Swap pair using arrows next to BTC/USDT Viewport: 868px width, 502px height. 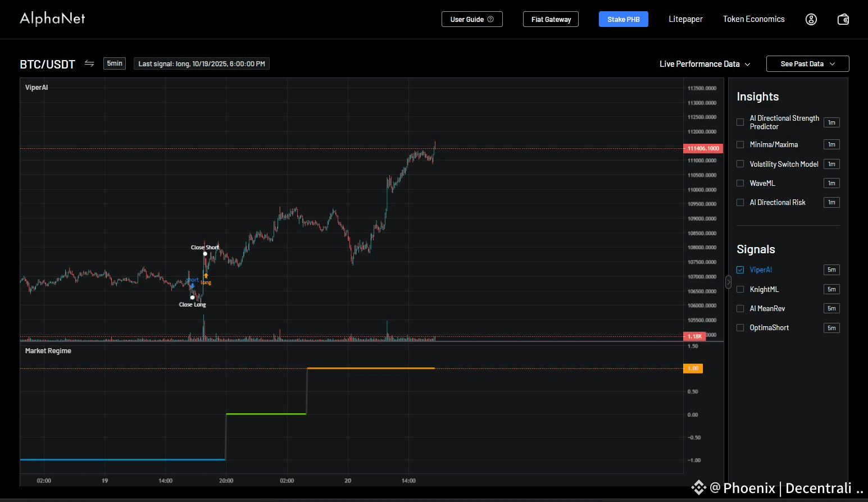pyautogui.click(x=89, y=63)
